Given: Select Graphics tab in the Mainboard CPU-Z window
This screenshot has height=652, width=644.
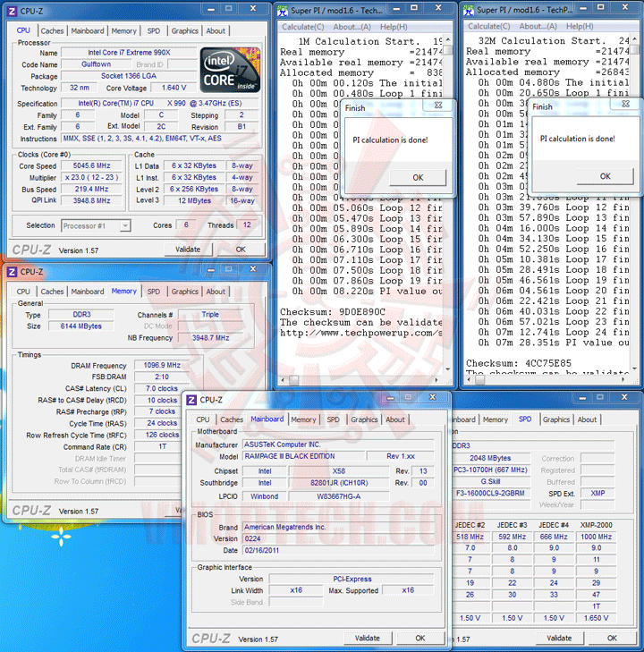Looking at the screenshot, I should coord(364,419).
